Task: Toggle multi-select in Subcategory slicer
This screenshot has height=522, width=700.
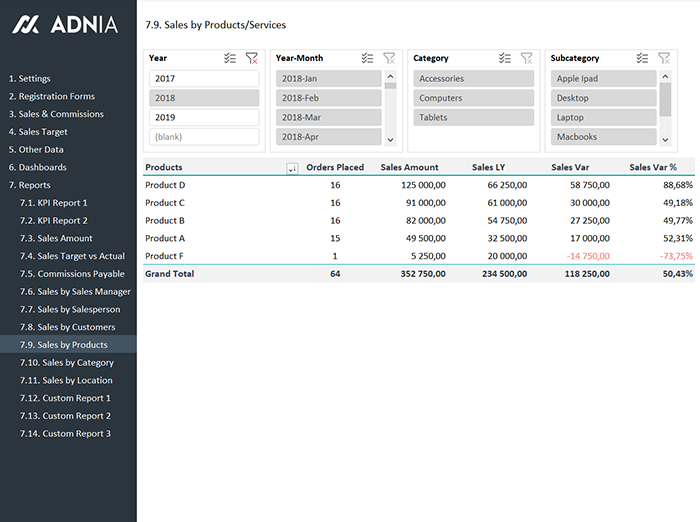Action: [x=642, y=59]
